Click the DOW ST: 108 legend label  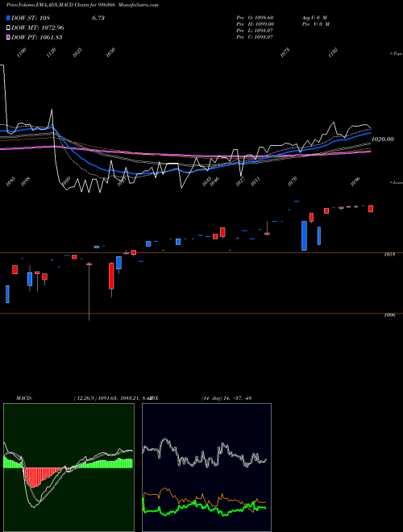coord(31,18)
